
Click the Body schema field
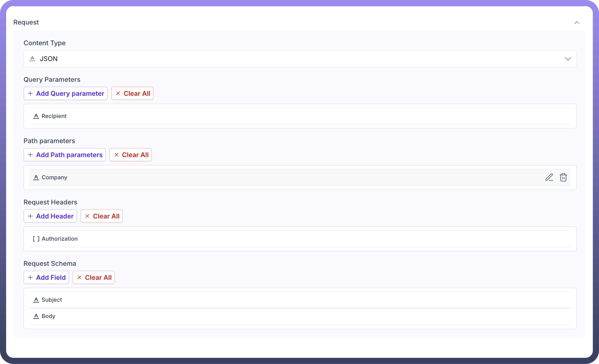click(x=292, y=316)
